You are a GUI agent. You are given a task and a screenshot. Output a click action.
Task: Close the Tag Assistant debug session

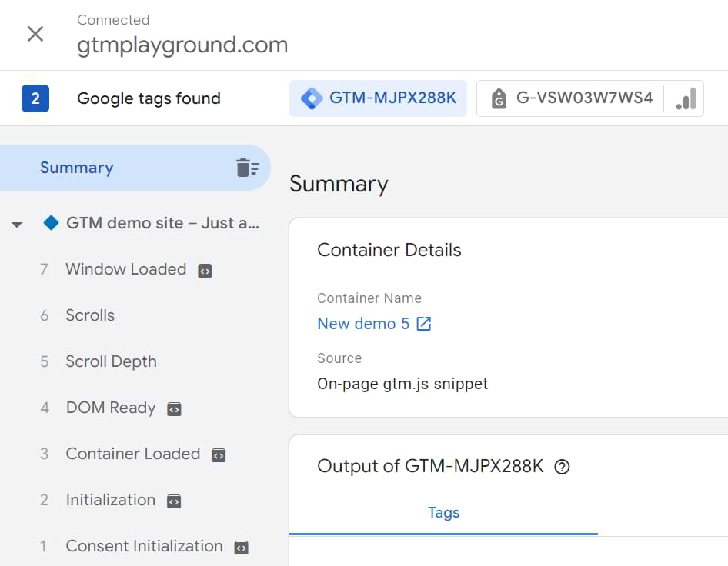click(x=35, y=34)
